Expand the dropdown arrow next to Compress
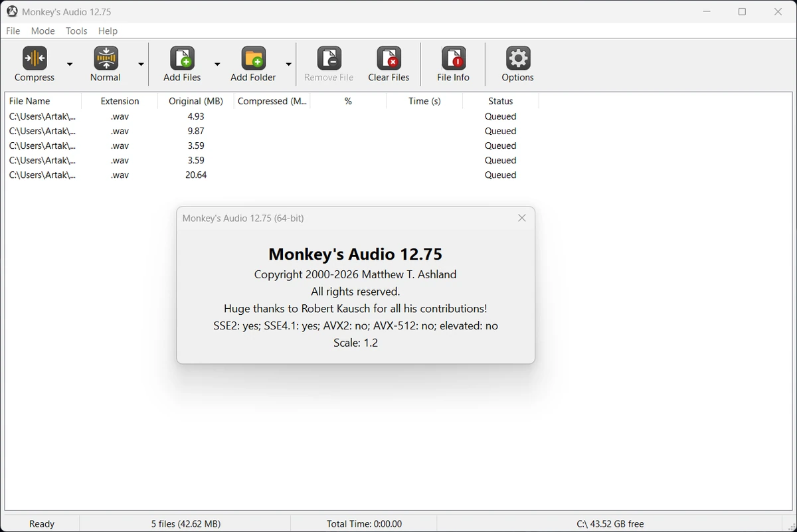Viewport: 797px width, 532px height. click(70, 64)
